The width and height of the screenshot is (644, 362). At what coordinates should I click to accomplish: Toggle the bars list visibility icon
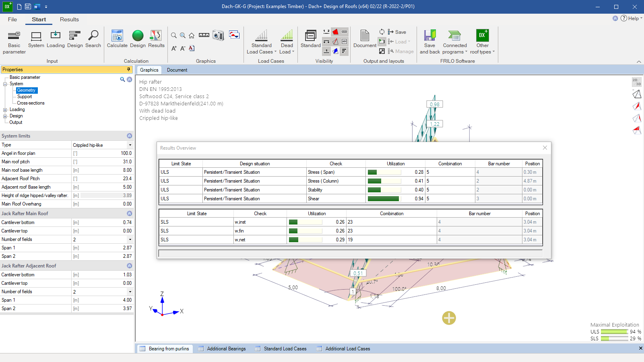click(x=345, y=51)
